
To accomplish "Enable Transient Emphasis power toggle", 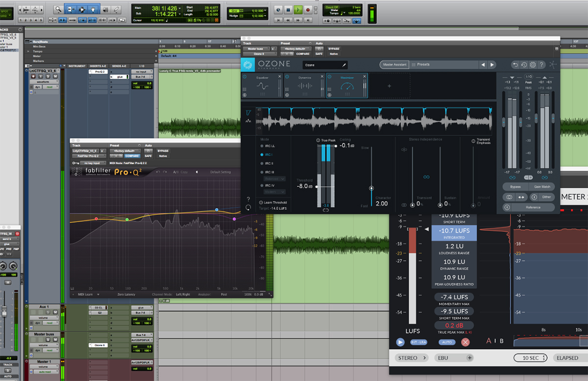I will point(473,141).
